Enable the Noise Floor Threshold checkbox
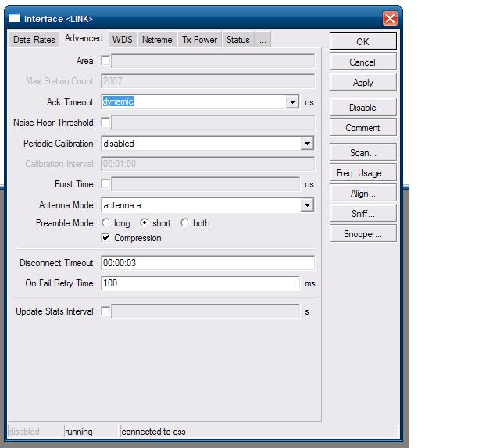Screen dimensions: 500x448 click(x=105, y=123)
